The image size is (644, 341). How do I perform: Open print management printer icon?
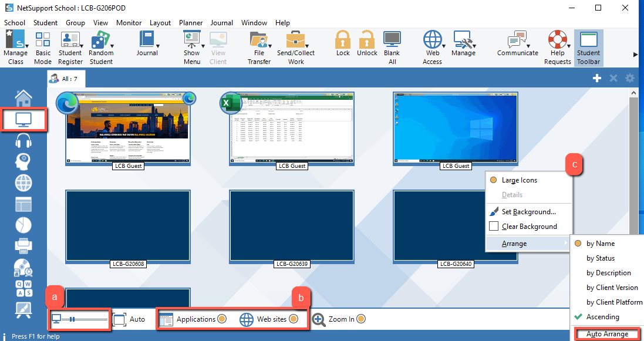tap(23, 246)
